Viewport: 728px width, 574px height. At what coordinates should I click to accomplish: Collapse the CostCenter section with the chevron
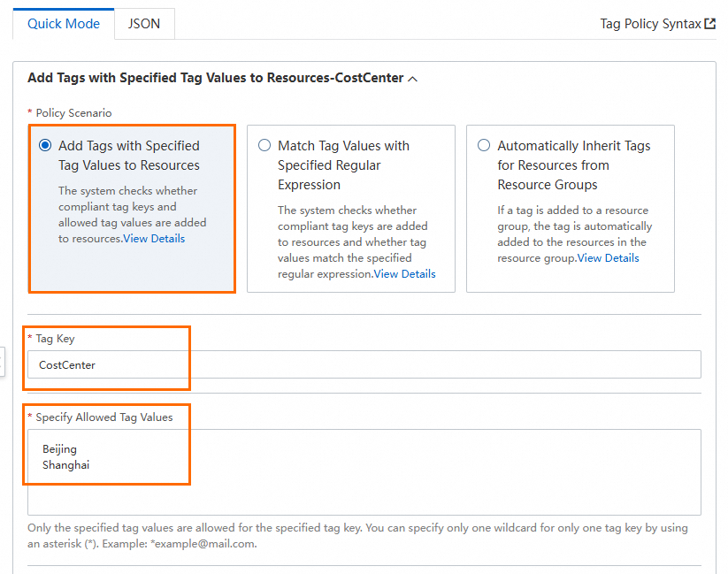click(412, 79)
